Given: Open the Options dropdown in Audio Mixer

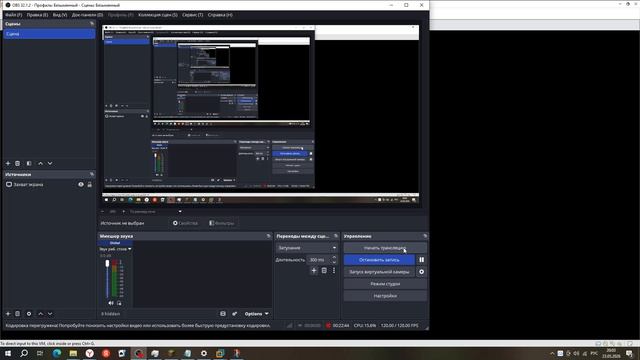Looking at the screenshot, I should point(256,313).
